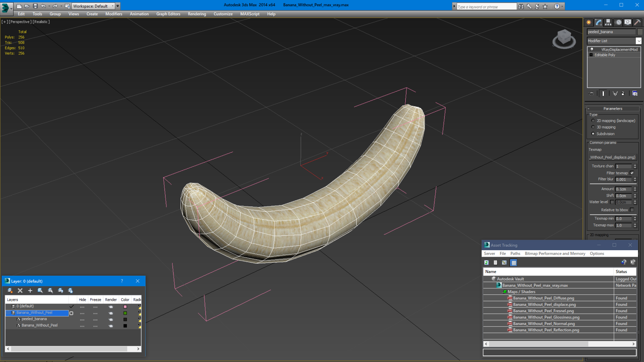Click the object color swatch beside peeled_banana name
Screen dimensions: 644x362
point(640,32)
